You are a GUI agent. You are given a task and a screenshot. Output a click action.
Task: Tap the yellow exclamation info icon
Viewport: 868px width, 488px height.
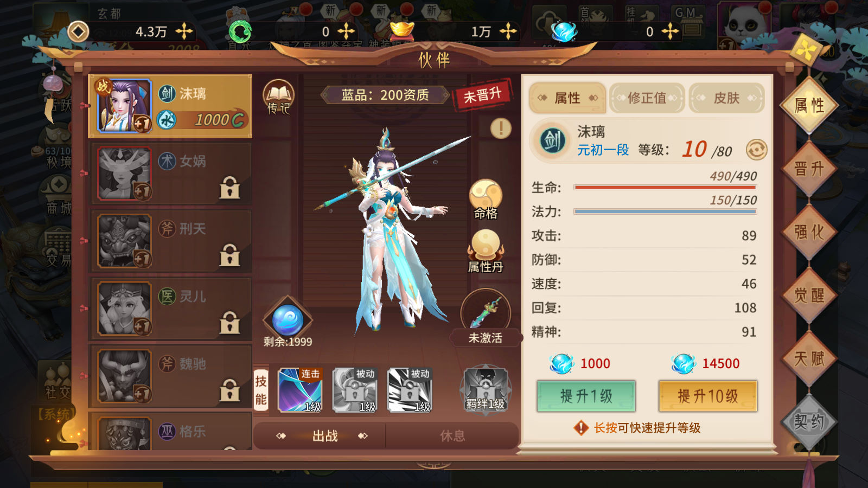(501, 129)
